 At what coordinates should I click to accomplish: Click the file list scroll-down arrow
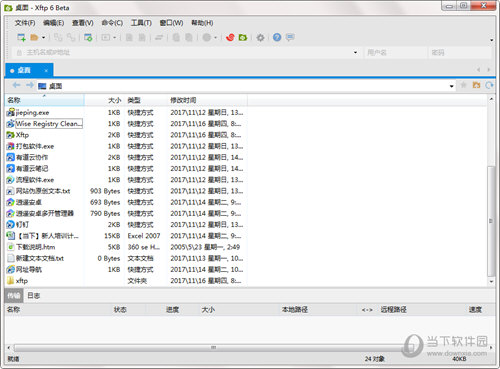(x=491, y=282)
